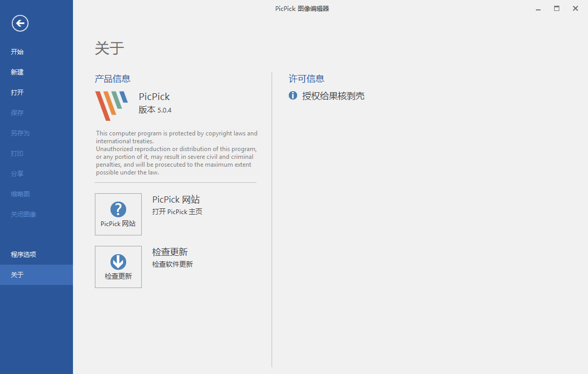Select 新建 in the sidebar
Viewport: 588px width, 374px height.
[x=17, y=72]
